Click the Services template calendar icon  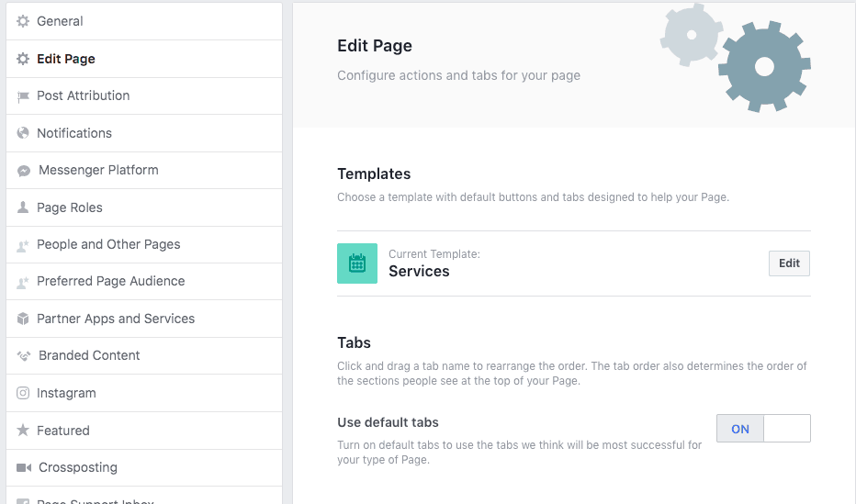coord(357,263)
